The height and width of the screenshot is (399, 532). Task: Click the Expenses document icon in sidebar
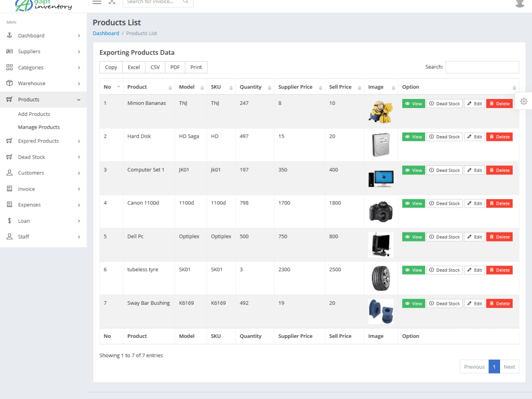[10, 205]
